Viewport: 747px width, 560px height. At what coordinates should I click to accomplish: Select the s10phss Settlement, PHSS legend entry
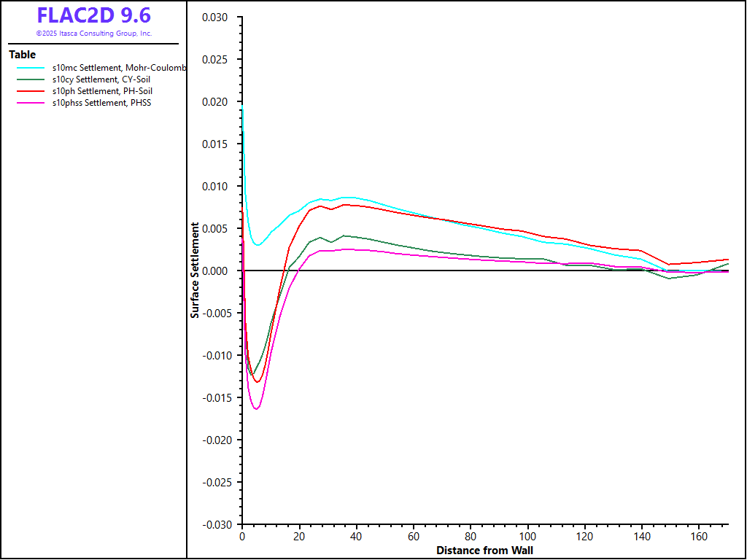click(101, 103)
